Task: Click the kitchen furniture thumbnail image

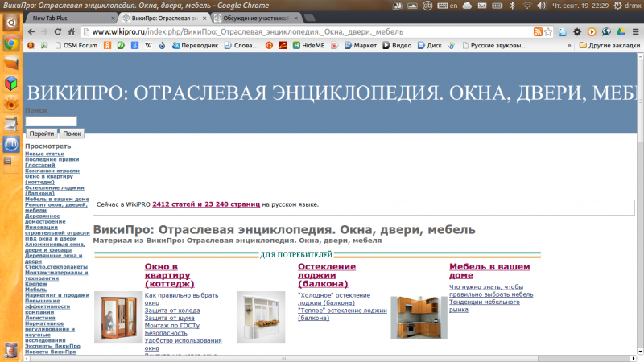Action: coord(419,317)
